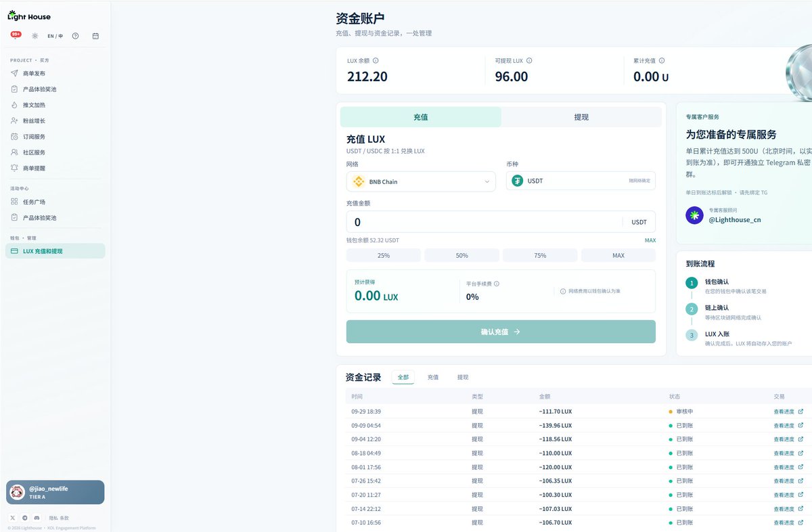Select the 75% amount button
The height and width of the screenshot is (532, 812).
point(540,255)
